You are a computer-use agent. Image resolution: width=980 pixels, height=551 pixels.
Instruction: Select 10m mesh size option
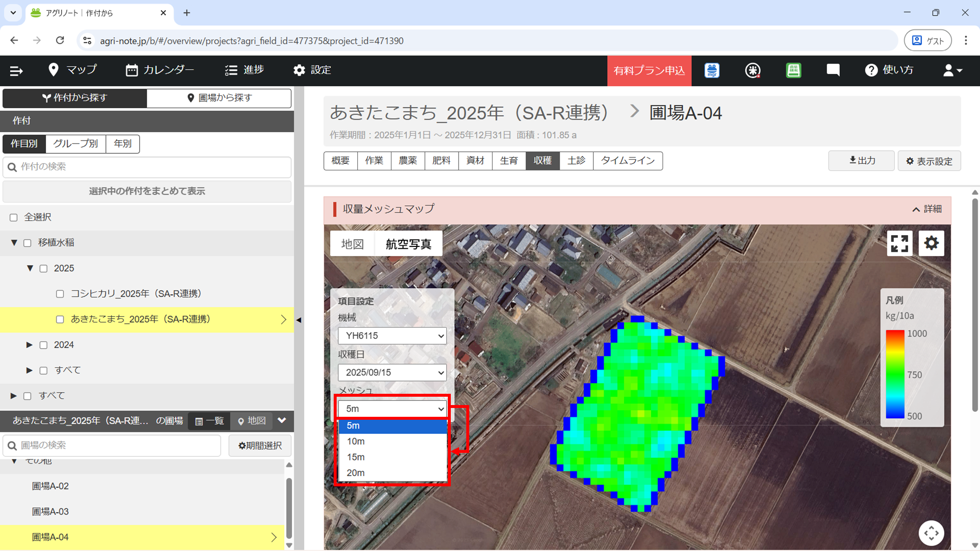393,441
